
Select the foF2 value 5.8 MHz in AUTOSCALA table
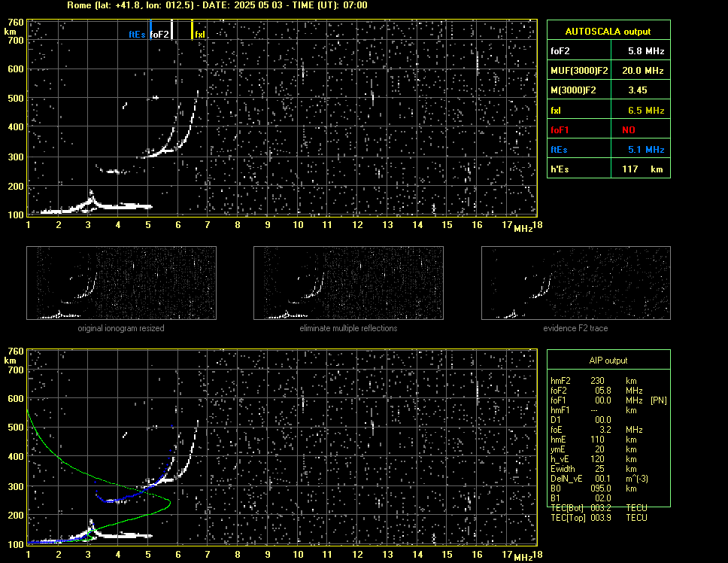click(646, 51)
